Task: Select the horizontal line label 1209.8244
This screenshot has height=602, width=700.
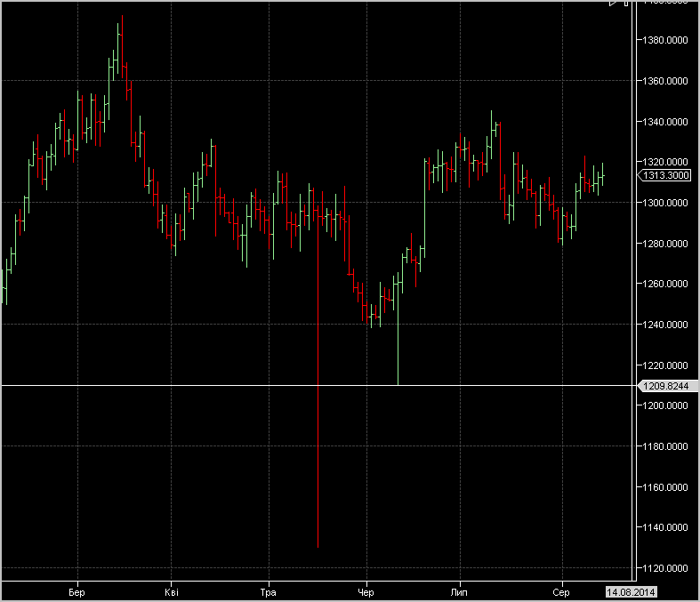Action: click(x=668, y=386)
